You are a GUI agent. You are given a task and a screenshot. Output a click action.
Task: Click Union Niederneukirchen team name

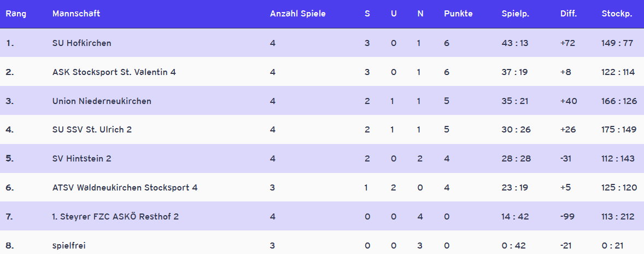[x=102, y=101]
